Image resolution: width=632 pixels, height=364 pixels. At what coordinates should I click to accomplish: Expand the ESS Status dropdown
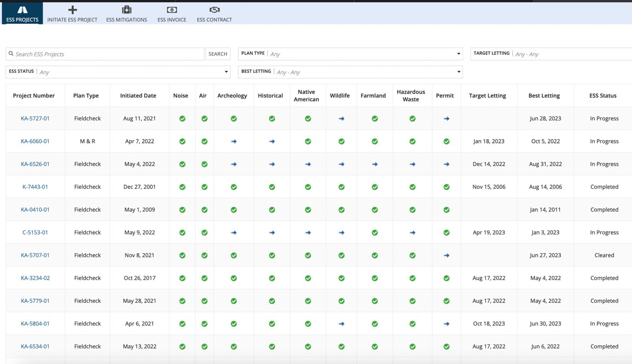118,72
